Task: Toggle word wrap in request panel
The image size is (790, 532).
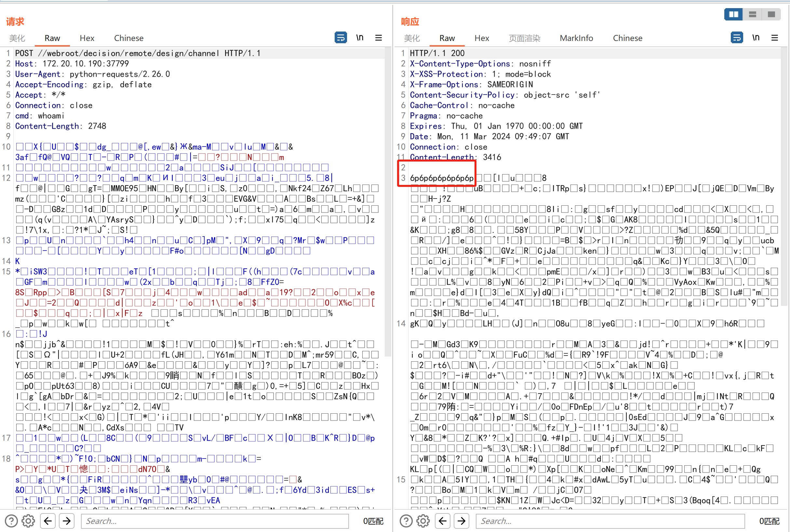Action: [341, 37]
